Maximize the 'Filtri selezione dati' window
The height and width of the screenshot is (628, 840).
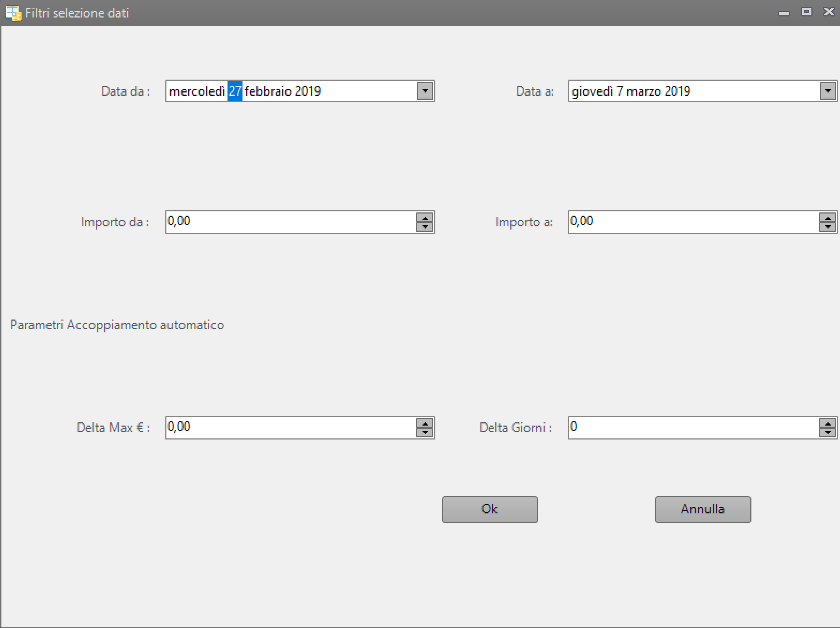coord(806,12)
